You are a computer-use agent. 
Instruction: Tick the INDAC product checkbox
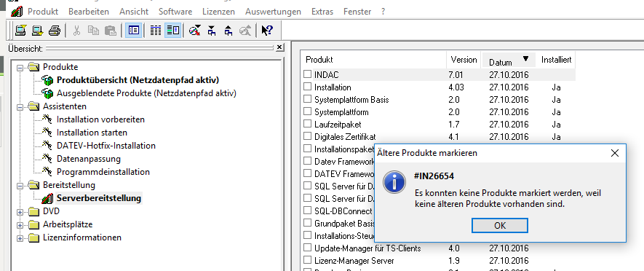(308, 74)
